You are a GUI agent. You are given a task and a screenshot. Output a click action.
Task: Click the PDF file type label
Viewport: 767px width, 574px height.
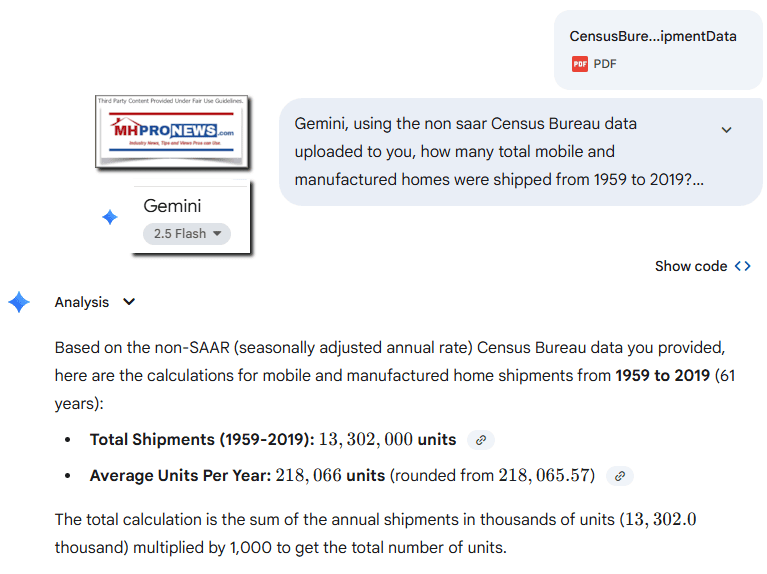tap(605, 63)
